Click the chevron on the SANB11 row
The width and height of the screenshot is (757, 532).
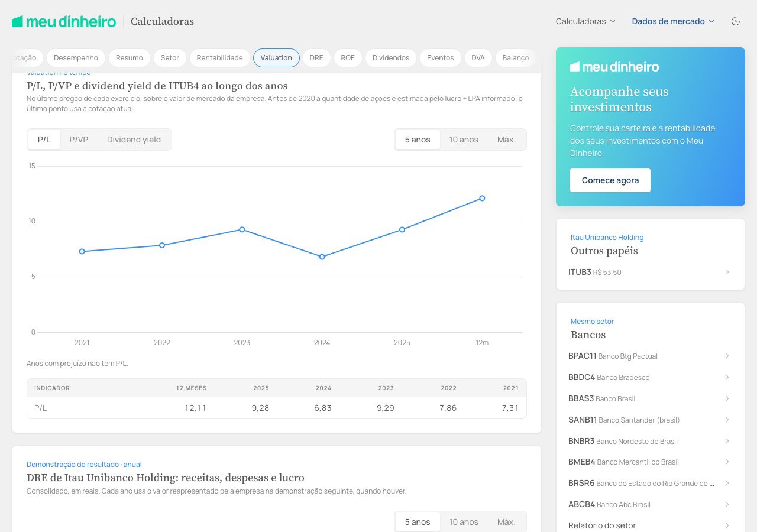pyautogui.click(x=727, y=420)
